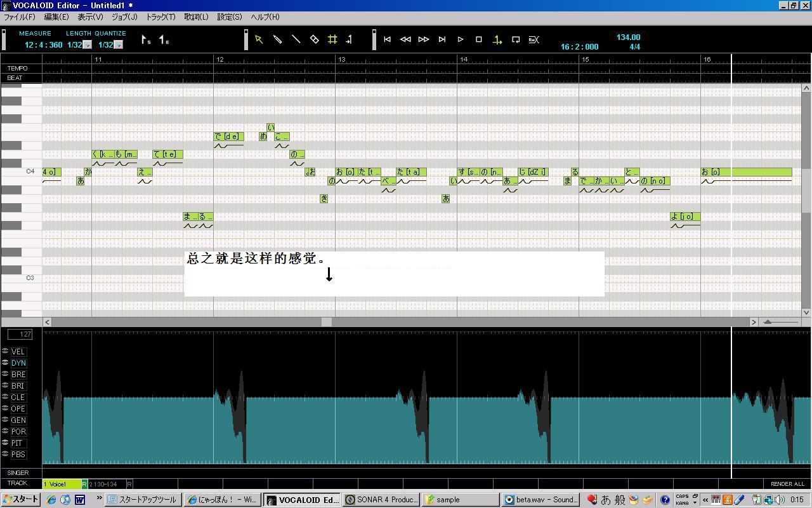Expand hidden quick launch icons chevron
Viewport: 812px width, 508px height.
click(x=99, y=499)
